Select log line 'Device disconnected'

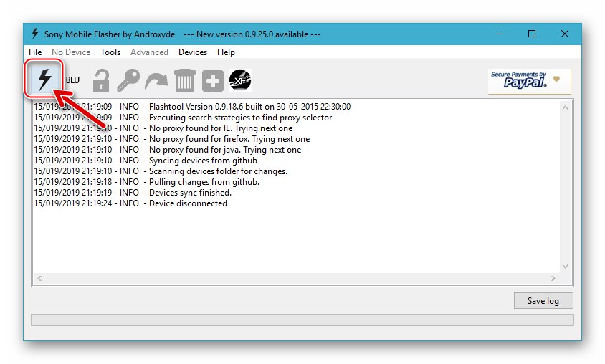(x=130, y=203)
